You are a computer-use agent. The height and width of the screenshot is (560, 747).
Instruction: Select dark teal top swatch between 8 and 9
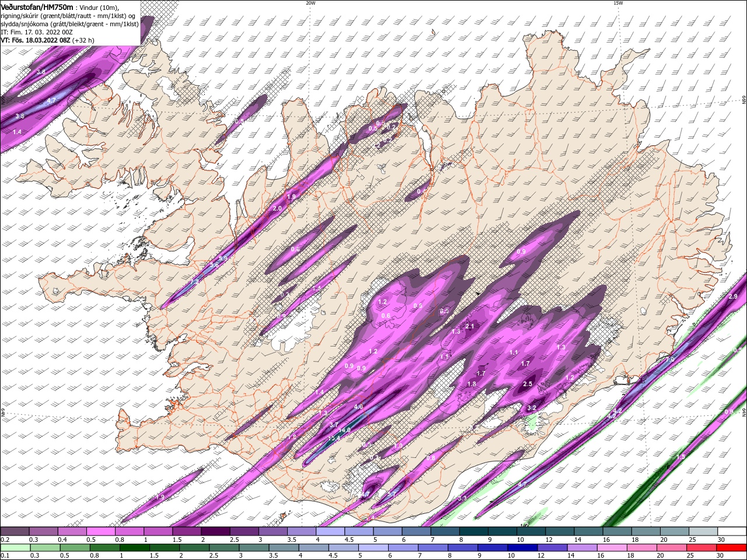(474, 531)
